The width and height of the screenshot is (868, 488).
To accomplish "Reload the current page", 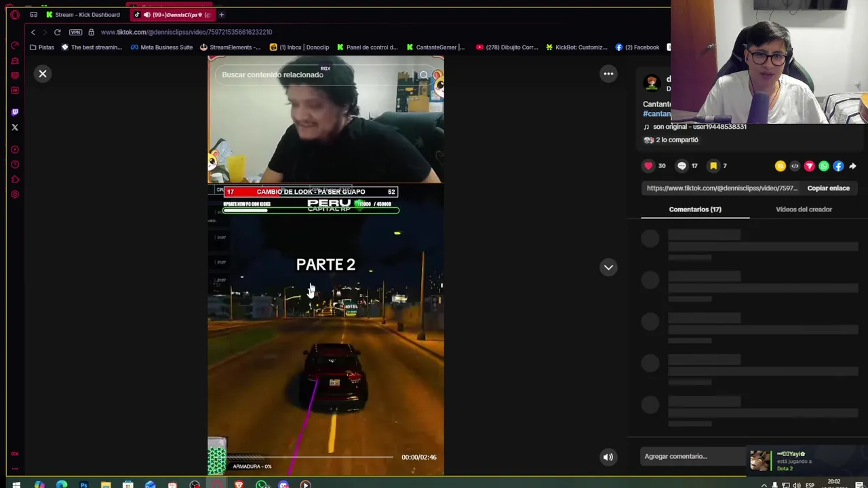I will point(57,32).
